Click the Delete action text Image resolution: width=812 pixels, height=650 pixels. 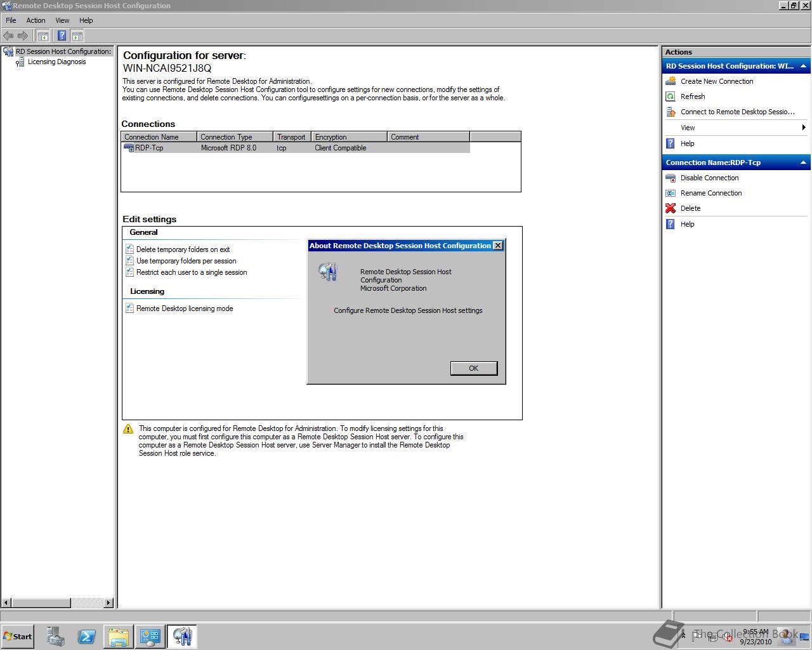690,208
